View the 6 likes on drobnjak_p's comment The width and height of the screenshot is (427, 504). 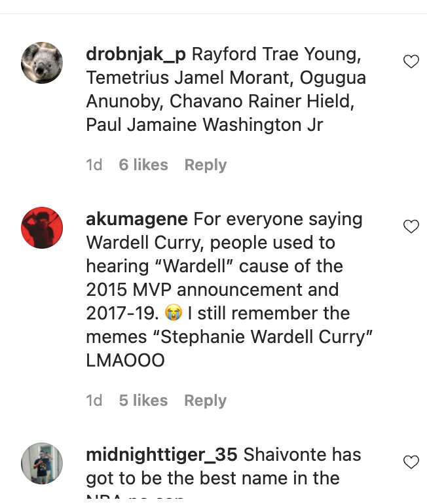(x=143, y=165)
